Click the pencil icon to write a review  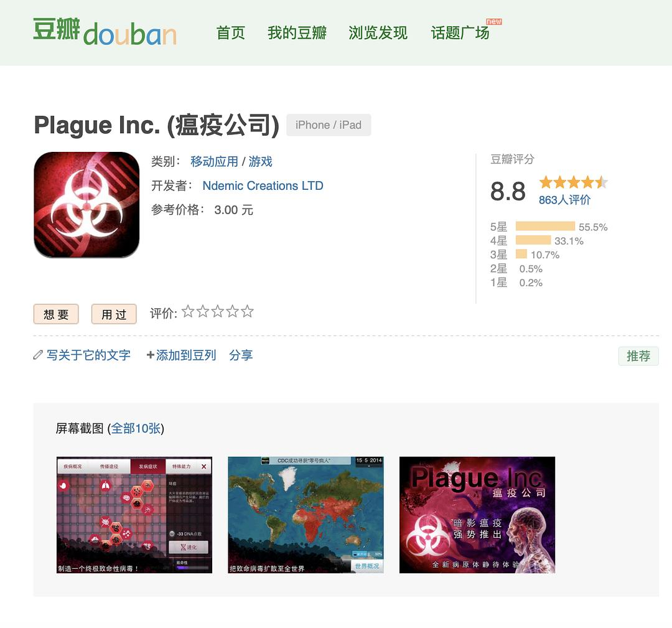[x=38, y=355]
